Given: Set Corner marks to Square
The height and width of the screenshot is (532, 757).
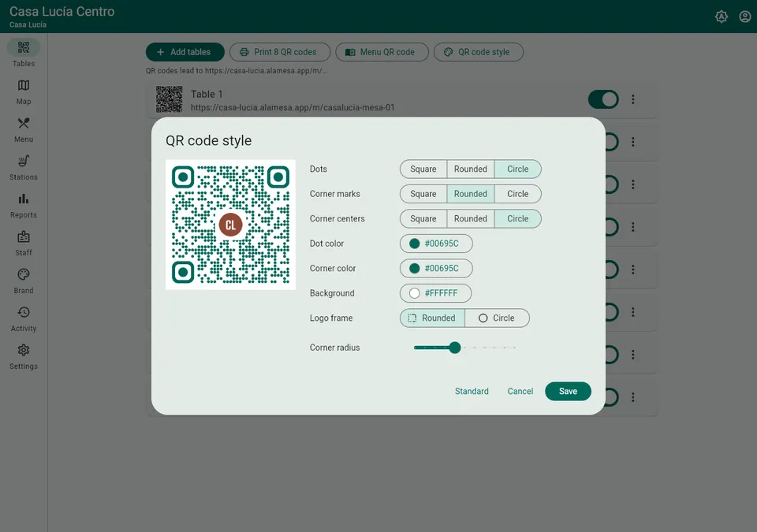Looking at the screenshot, I should [423, 194].
